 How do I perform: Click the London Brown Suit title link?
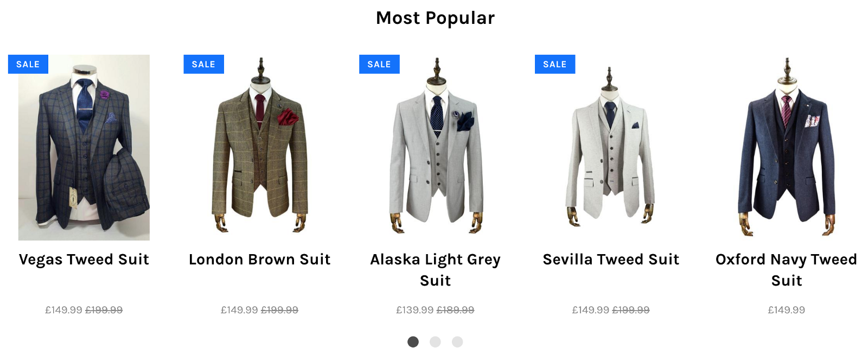tap(260, 260)
